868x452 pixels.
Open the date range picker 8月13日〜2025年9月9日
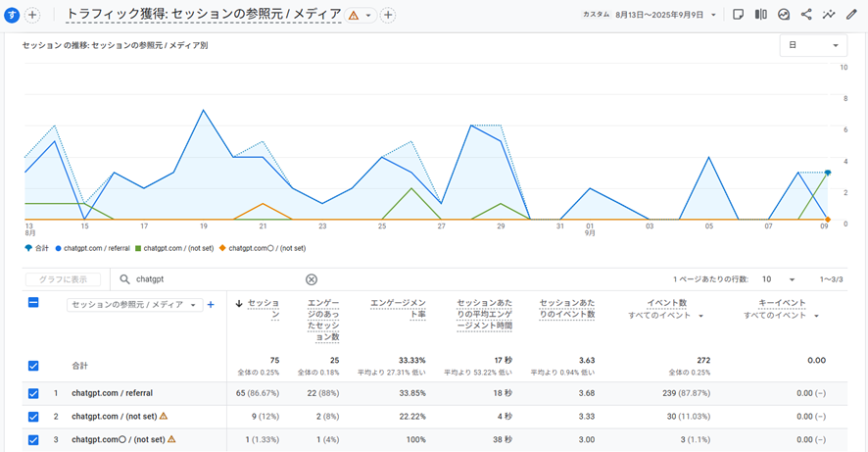(x=666, y=15)
